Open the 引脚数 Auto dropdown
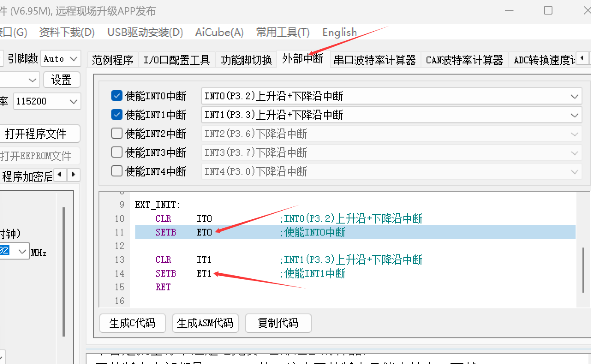The width and height of the screenshot is (591, 364). point(61,59)
